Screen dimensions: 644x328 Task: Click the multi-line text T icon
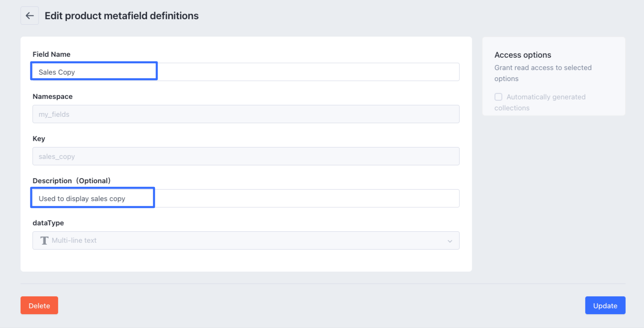click(44, 241)
